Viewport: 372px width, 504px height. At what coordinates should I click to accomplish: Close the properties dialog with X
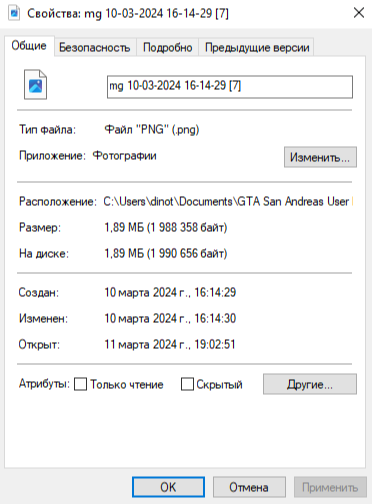(x=359, y=13)
